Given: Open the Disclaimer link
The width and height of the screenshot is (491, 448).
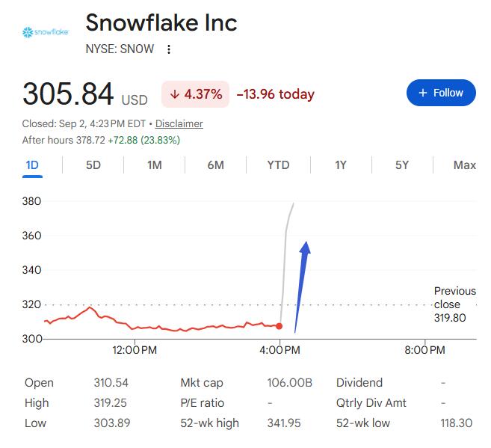Looking at the screenshot, I should pyautogui.click(x=179, y=123).
